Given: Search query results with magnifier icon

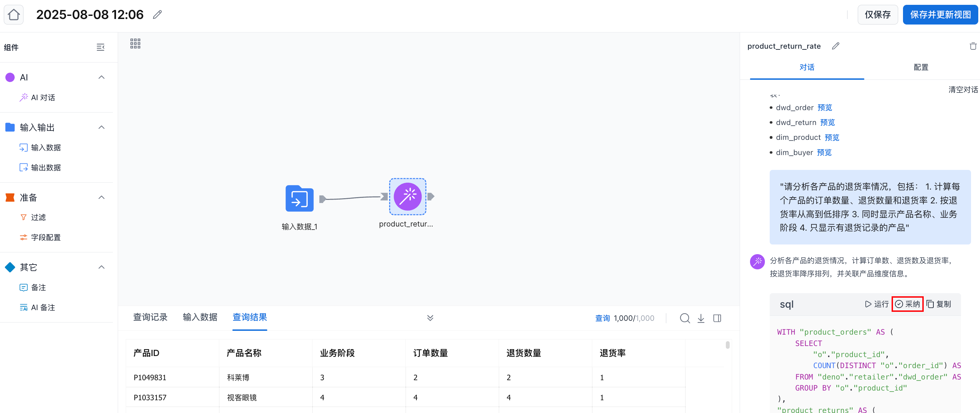Looking at the screenshot, I should (x=684, y=318).
